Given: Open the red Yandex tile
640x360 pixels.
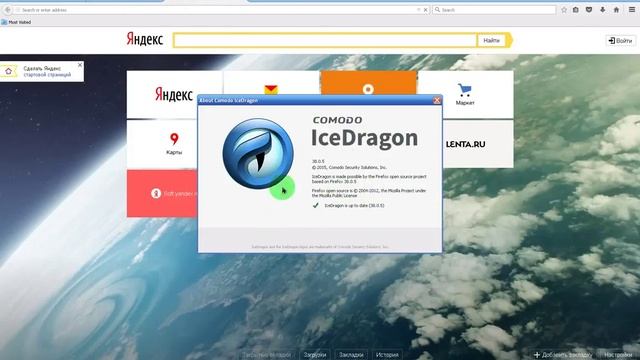Looking at the screenshot, I should (x=162, y=193).
